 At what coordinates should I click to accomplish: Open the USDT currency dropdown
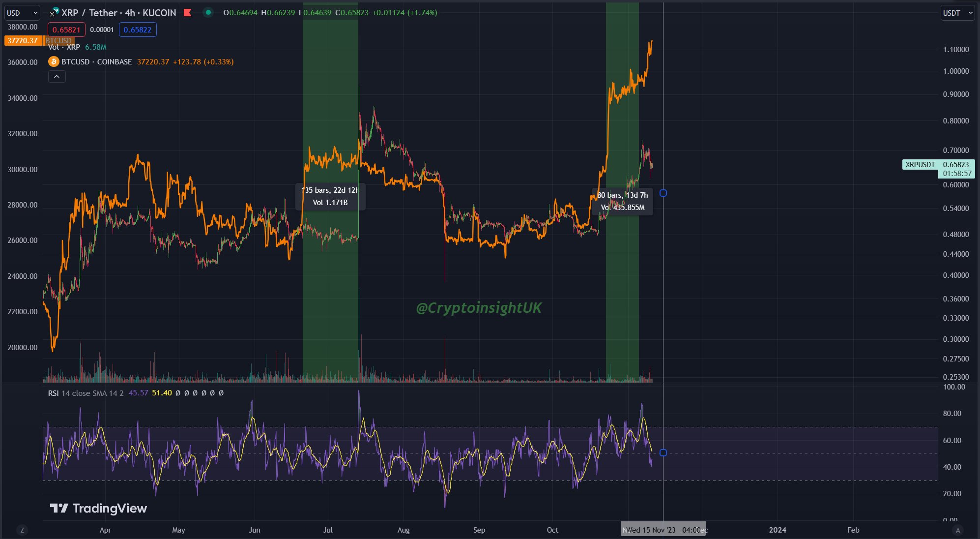[957, 13]
